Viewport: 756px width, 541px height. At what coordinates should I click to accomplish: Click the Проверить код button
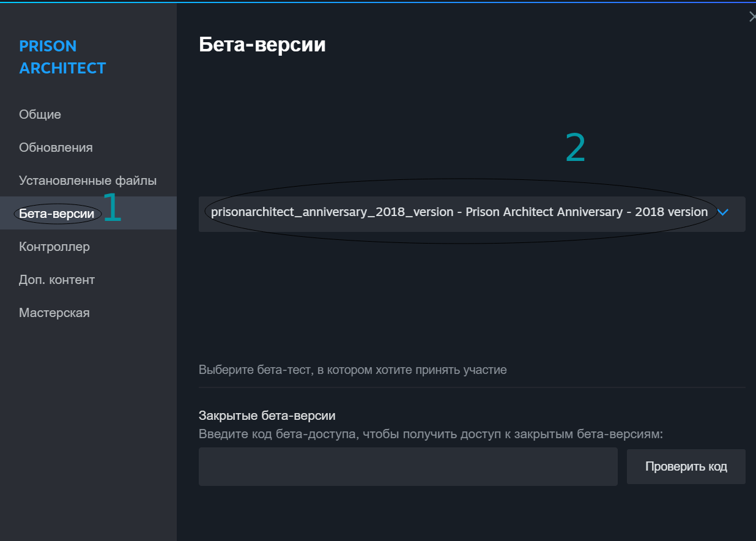(x=686, y=466)
